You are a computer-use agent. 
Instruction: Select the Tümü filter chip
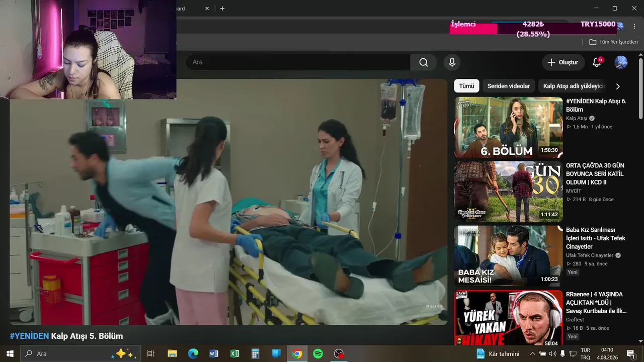pos(466,86)
